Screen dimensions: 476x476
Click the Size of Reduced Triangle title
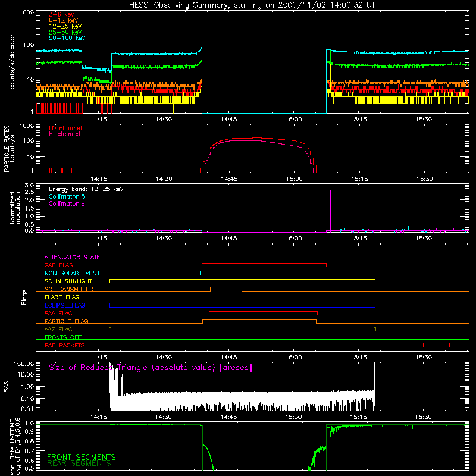click(151, 368)
